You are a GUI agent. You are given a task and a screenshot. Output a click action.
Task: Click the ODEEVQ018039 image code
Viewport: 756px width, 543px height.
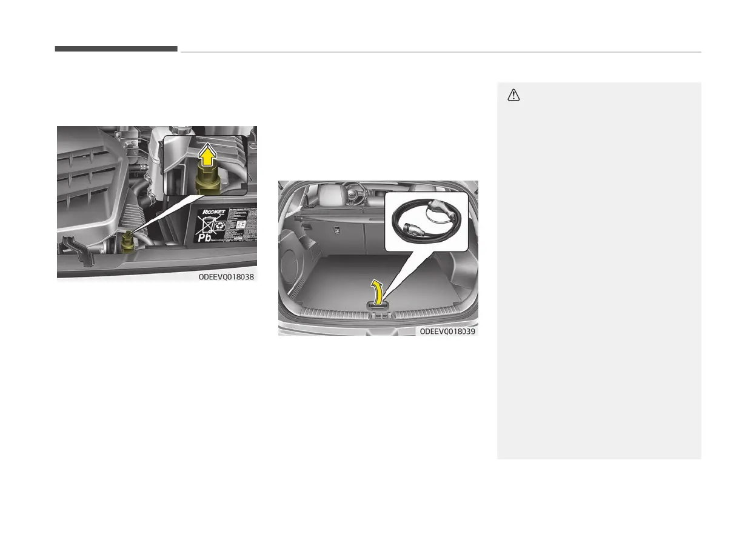[448, 331]
